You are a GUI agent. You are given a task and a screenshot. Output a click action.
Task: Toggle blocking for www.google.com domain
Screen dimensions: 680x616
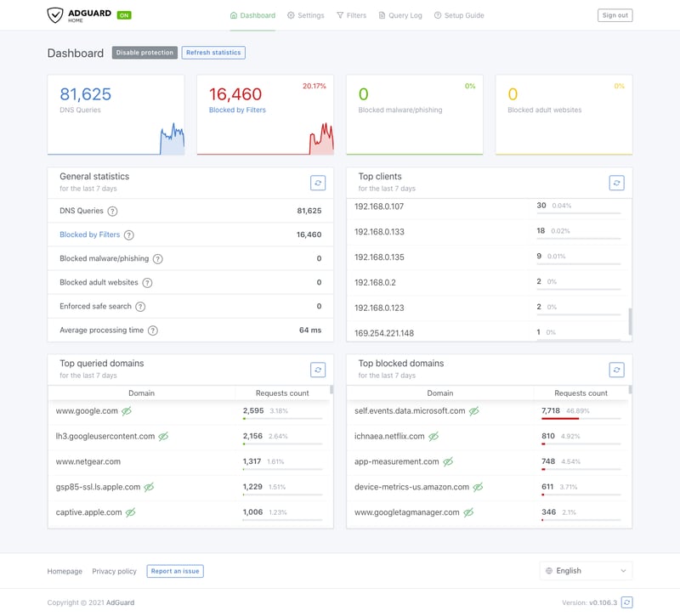pyautogui.click(x=127, y=411)
